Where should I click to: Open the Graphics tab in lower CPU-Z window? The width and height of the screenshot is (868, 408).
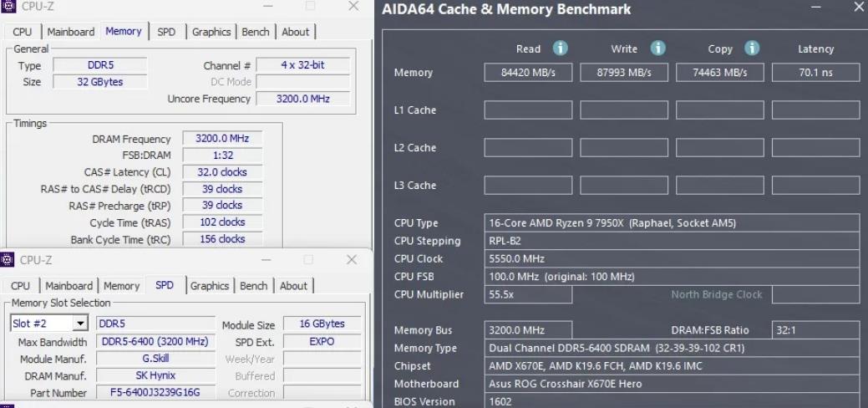[210, 286]
